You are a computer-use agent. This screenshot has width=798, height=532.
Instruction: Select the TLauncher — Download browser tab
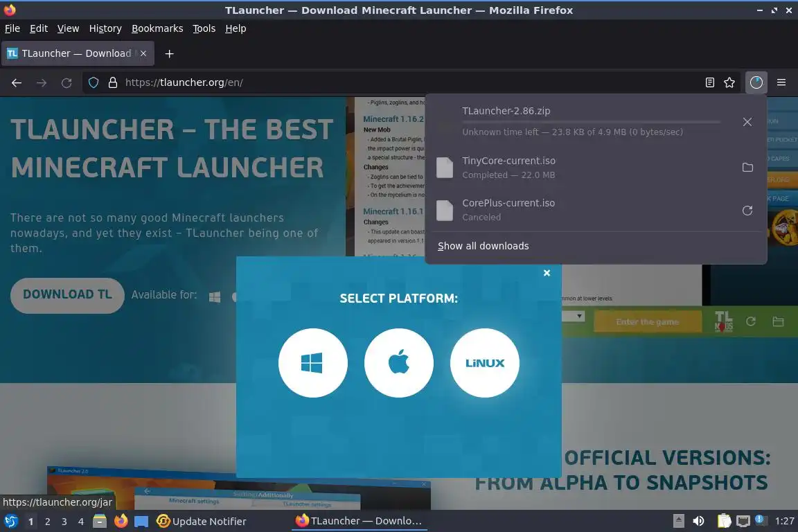click(78, 53)
